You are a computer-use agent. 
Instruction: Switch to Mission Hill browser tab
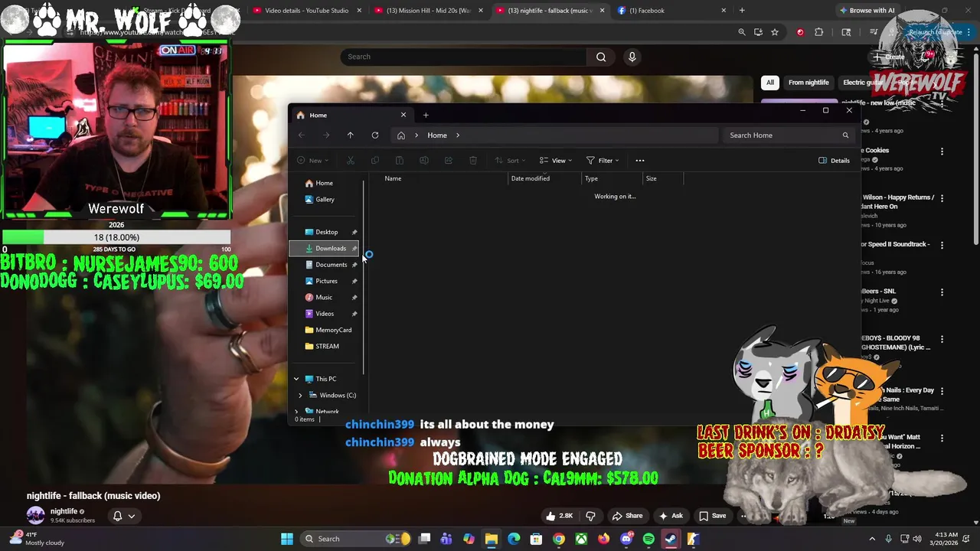(429, 11)
